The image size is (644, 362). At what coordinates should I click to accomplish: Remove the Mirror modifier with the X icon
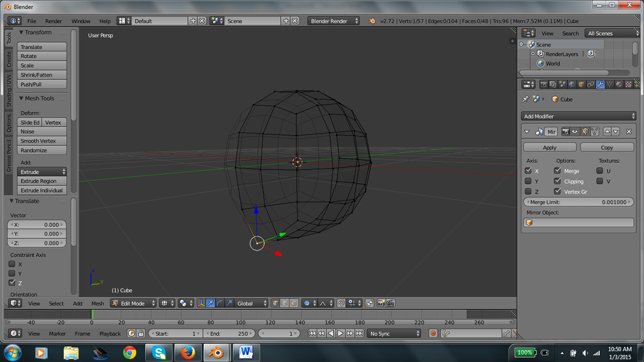(x=628, y=131)
